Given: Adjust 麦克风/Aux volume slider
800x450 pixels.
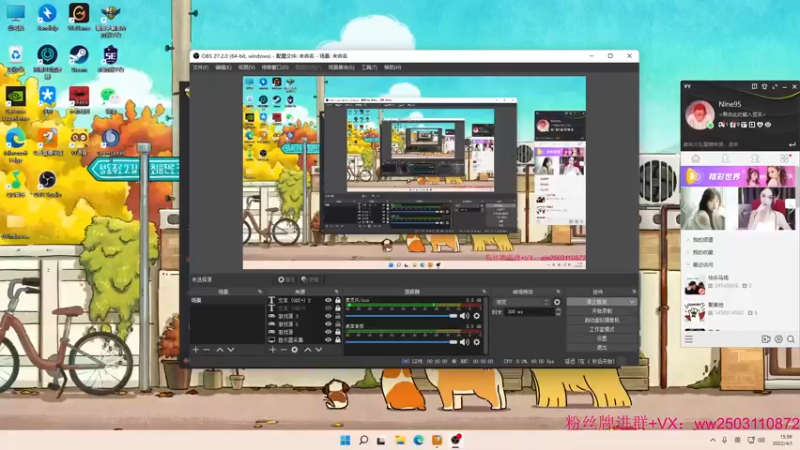Looking at the screenshot, I should tap(402, 316).
